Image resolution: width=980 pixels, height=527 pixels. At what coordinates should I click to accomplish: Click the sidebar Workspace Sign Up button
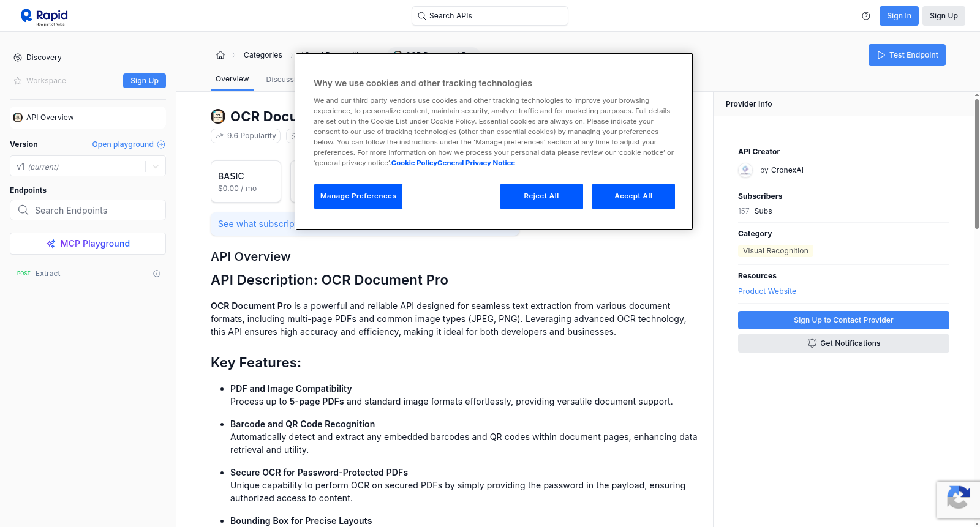tap(145, 81)
